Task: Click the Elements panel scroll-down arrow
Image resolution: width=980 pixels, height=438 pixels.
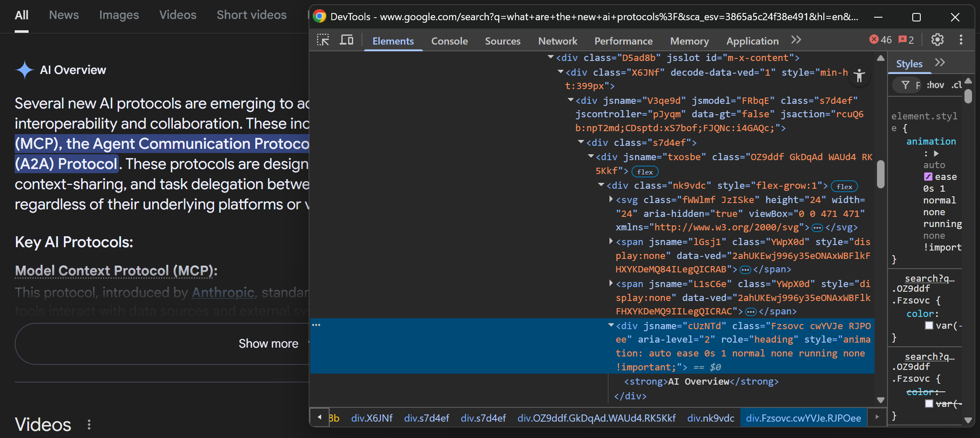Action: point(881,400)
